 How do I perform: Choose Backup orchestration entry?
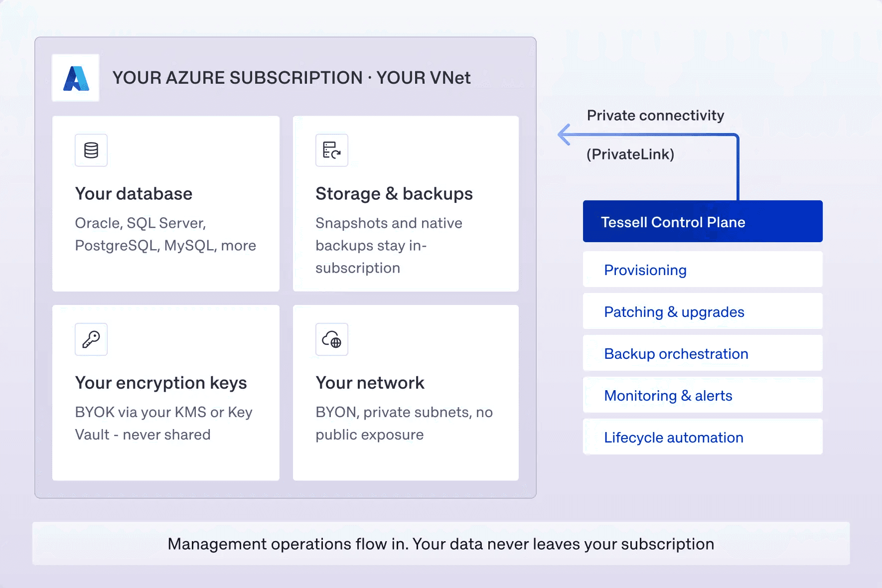coord(703,353)
